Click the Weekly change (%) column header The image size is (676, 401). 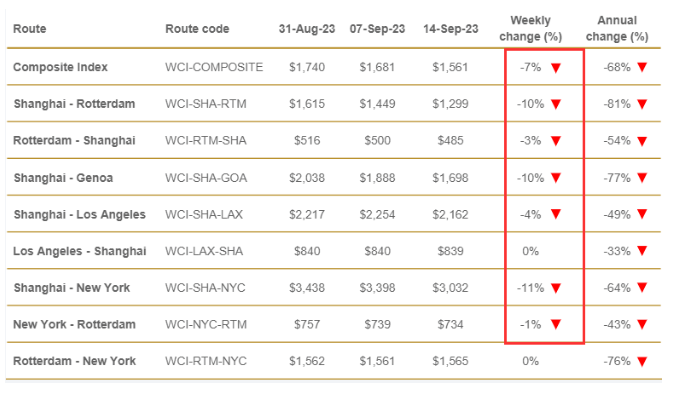tap(530, 28)
